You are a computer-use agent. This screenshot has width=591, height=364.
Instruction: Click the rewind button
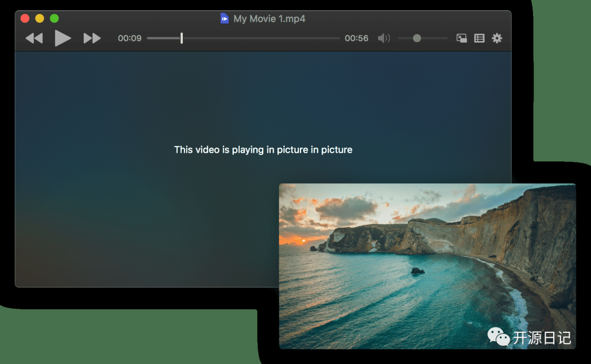[x=34, y=38]
